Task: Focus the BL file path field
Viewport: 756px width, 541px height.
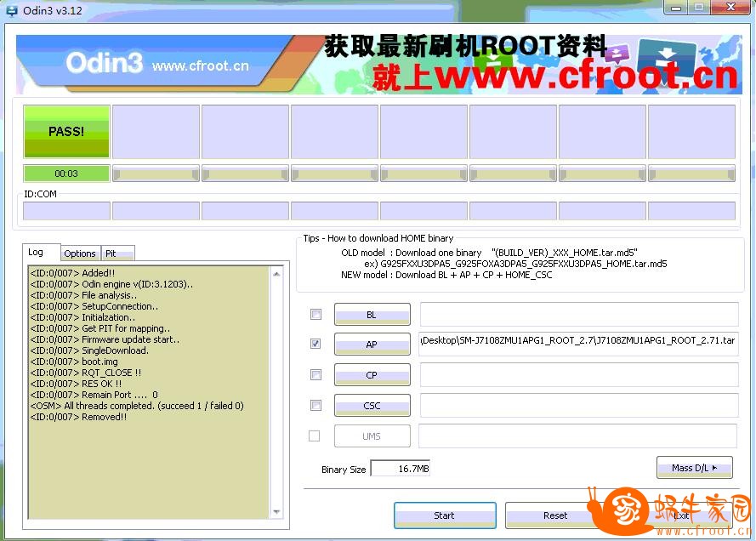Action: pyautogui.click(x=579, y=315)
